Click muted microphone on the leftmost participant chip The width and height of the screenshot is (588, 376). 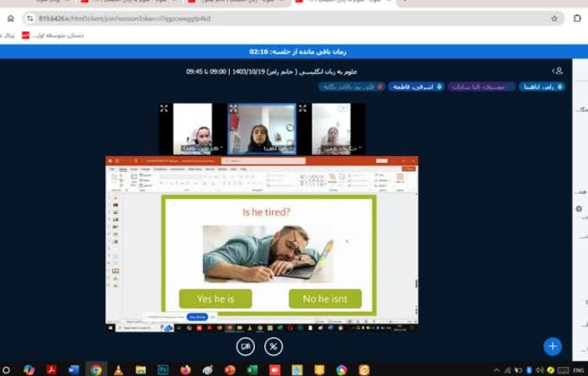[380, 87]
